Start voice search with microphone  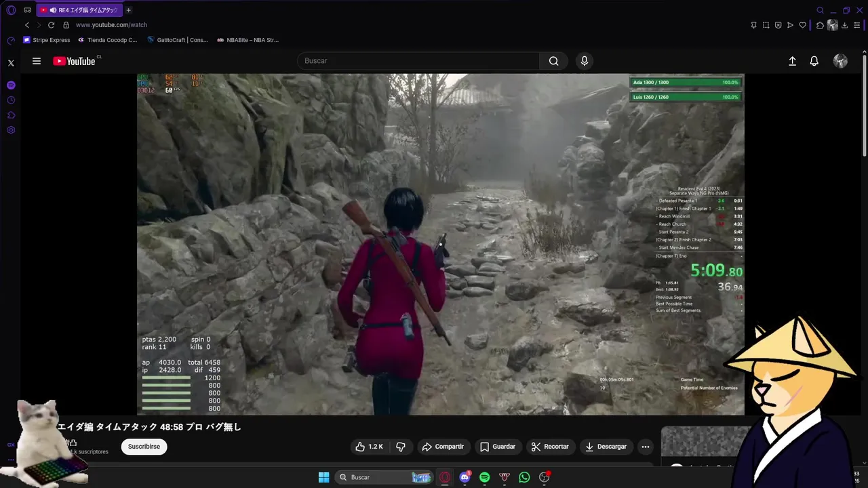click(585, 61)
